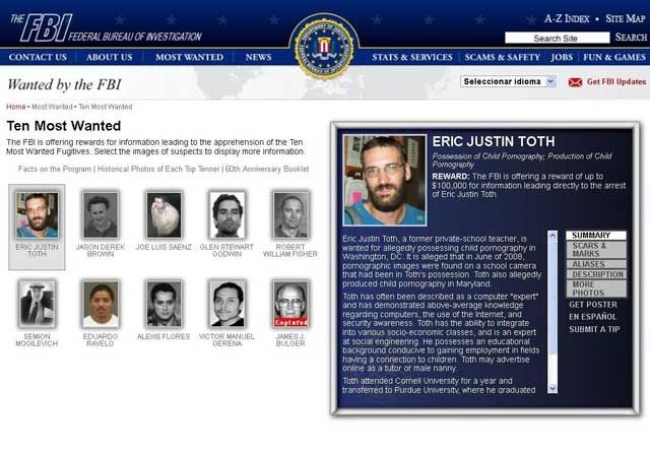Click the red envelope updates icon

[x=575, y=82]
